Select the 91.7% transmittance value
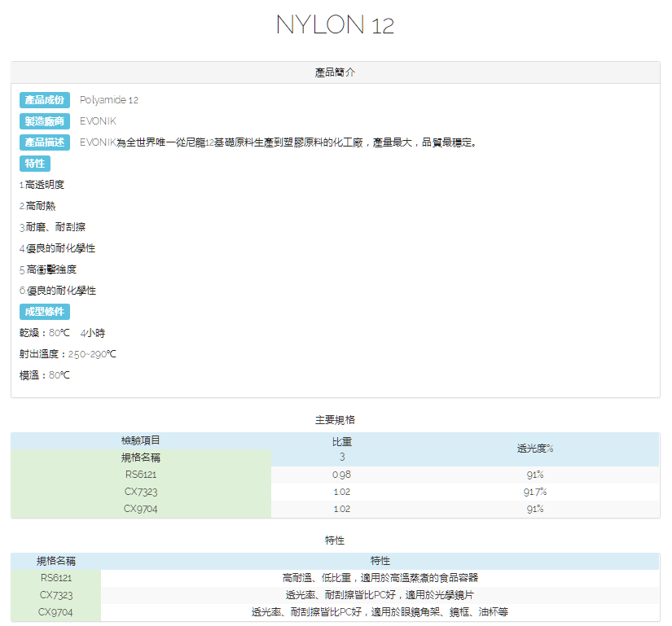The image size is (672, 626). click(x=535, y=492)
